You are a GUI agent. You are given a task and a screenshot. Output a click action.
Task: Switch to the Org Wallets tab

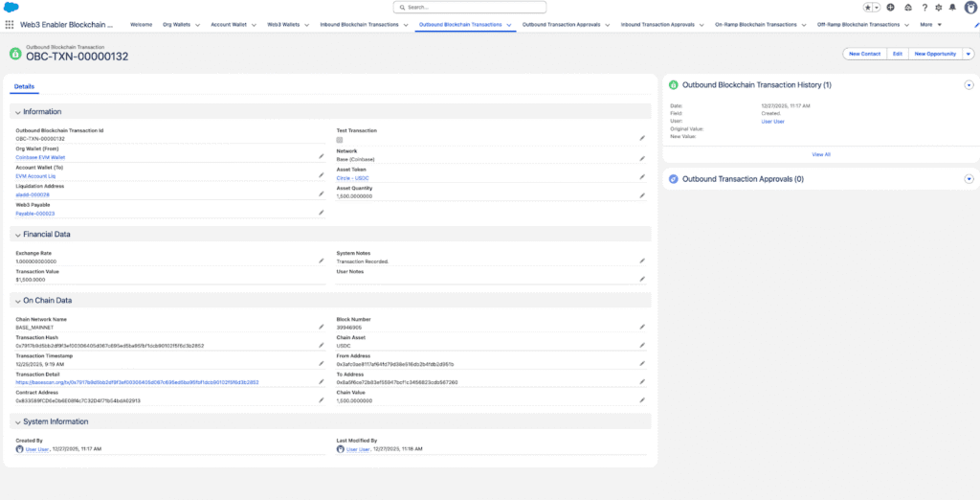pyautogui.click(x=177, y=25)
